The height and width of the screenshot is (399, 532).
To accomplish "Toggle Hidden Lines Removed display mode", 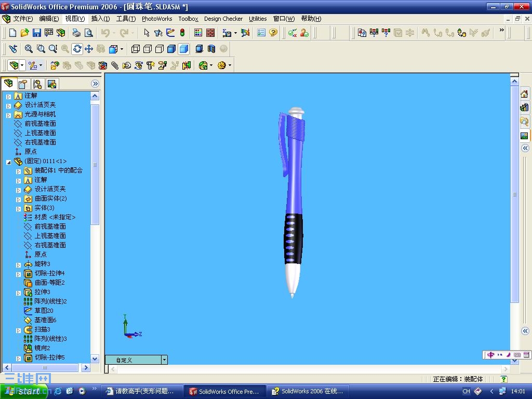I will click(159, 49).
